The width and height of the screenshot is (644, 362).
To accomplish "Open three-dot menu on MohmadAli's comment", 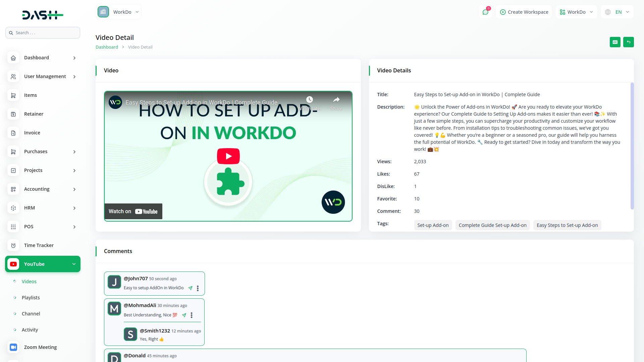I will click(x=192, y=315).
